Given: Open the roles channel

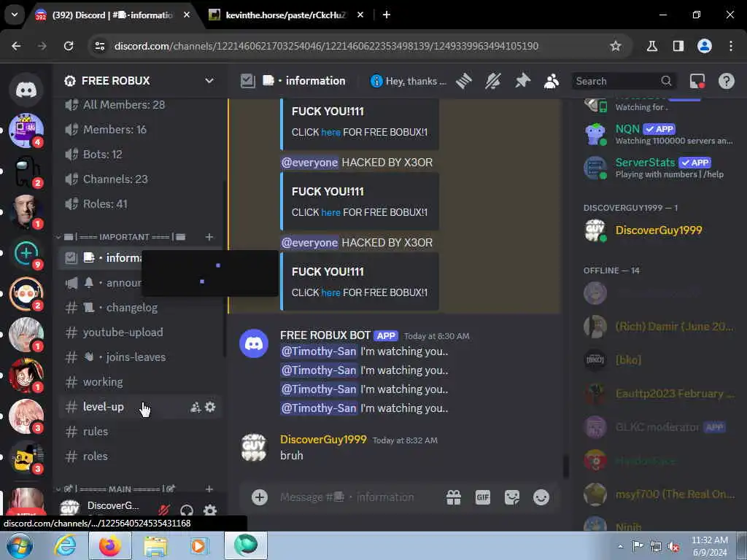Looking at the screenshot, I should tap(140, 456).
